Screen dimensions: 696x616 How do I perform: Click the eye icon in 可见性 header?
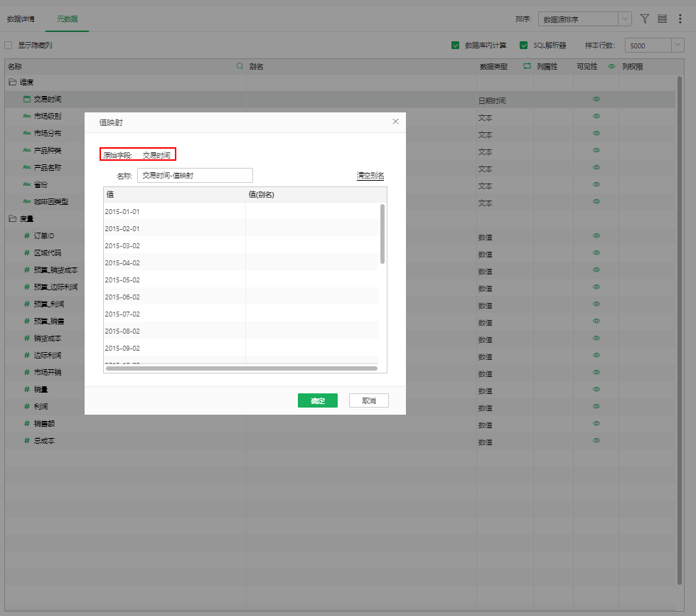(611, 66)
